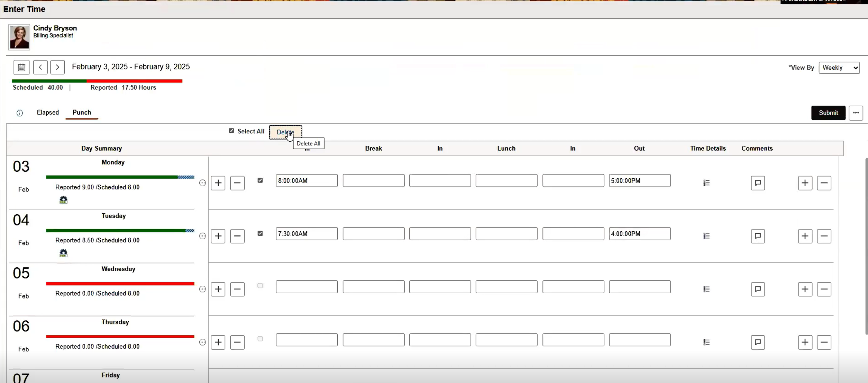Add a row using Wednesday's left plus
The height and width of the screenshot is (383, 868).
tap(218, 289)
